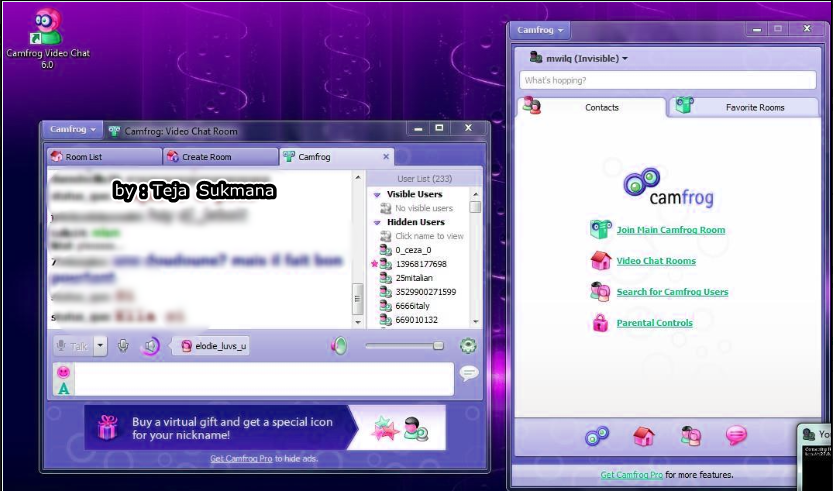Select user 669010132 in user list

(x=416, y=320)
